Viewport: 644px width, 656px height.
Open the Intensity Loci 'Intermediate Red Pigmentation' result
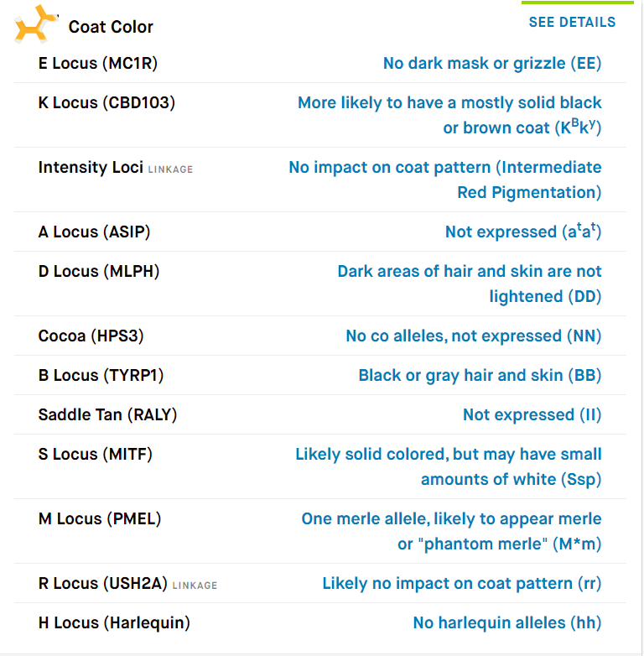click(445, 180)
